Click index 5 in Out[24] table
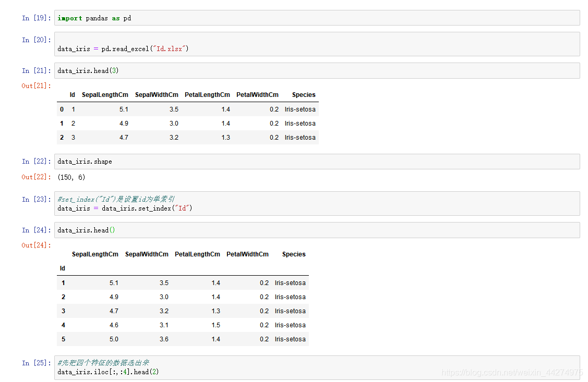Image resolution: width=588 pixels, height=382 pixels. [63, 339]
